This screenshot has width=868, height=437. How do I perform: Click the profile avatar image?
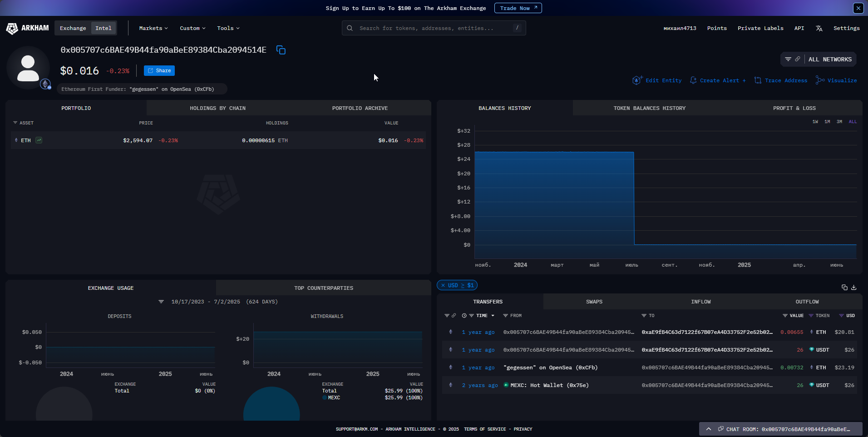coord(28,68)
